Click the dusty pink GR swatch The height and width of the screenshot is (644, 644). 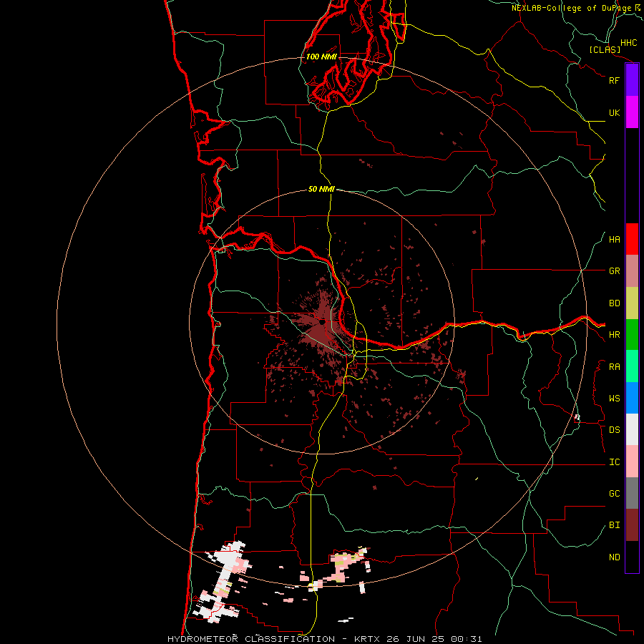pos(632,271)
